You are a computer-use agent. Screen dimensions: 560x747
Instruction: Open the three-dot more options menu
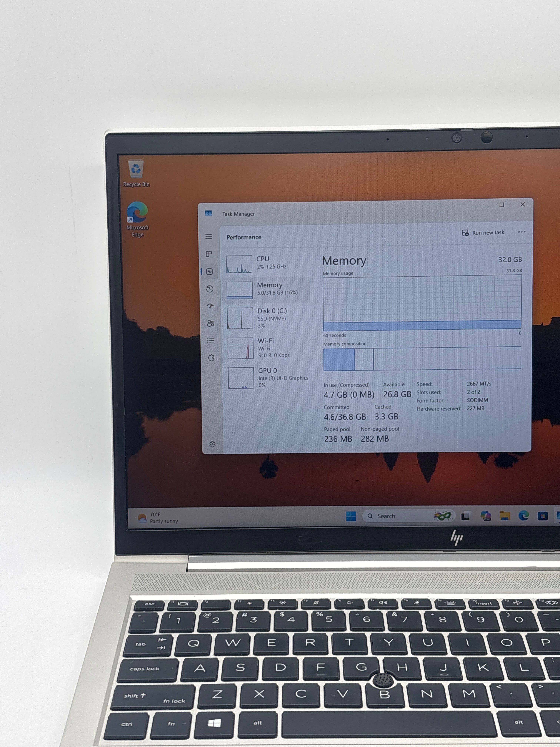[x=521, y=232]
